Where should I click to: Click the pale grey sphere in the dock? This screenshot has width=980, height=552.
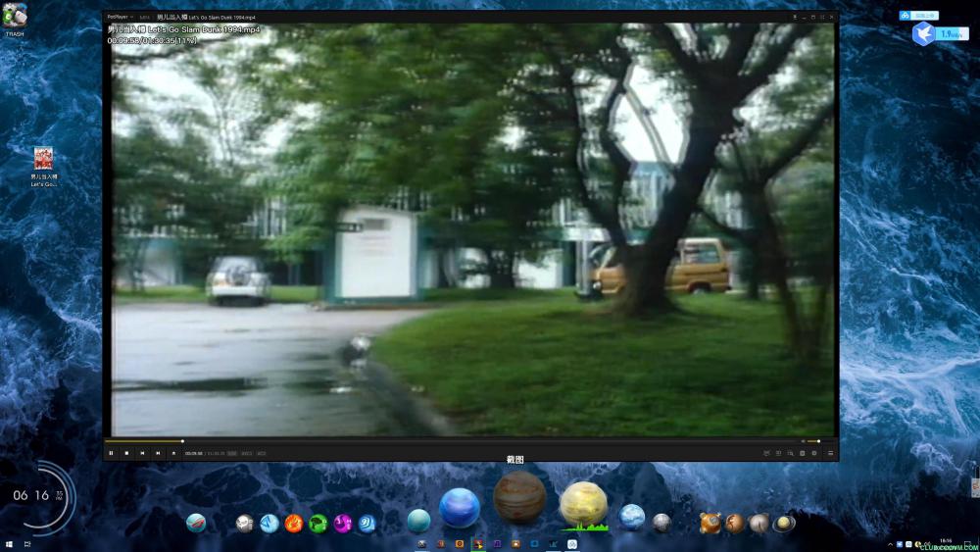tap(759, 524)
